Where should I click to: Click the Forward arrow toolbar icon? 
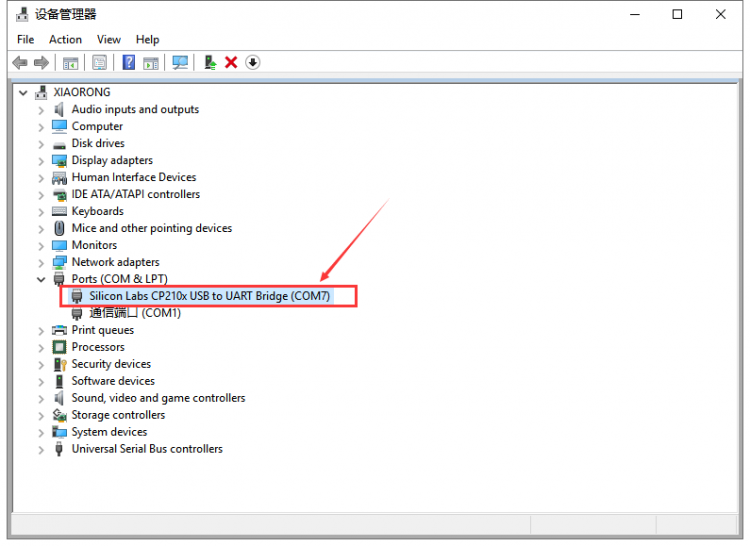(41, 63)
